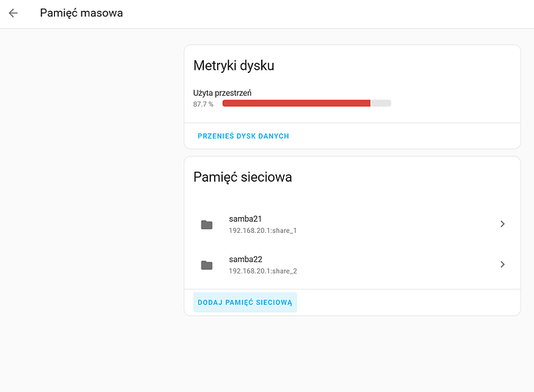Expand samba22 using its right chevron

click(x=502, y=265)
